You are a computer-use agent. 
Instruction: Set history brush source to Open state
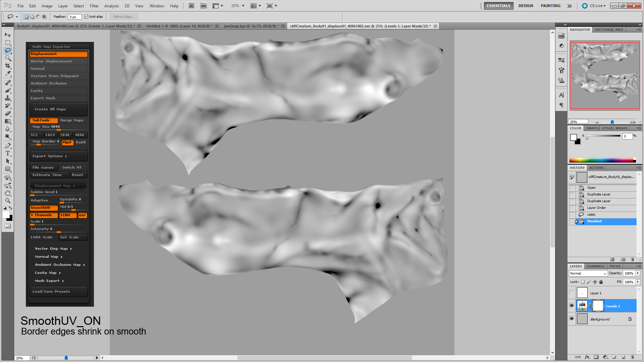point(572,188)
